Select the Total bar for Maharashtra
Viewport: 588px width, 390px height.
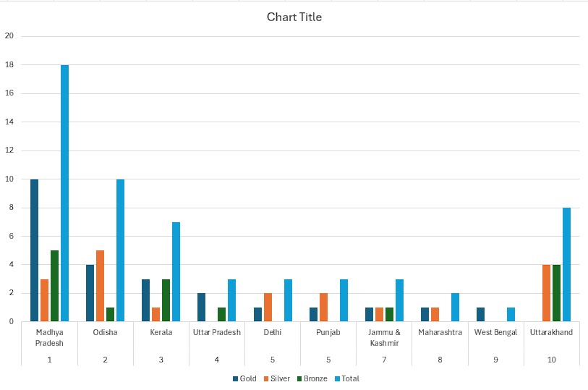coord(456,307)
